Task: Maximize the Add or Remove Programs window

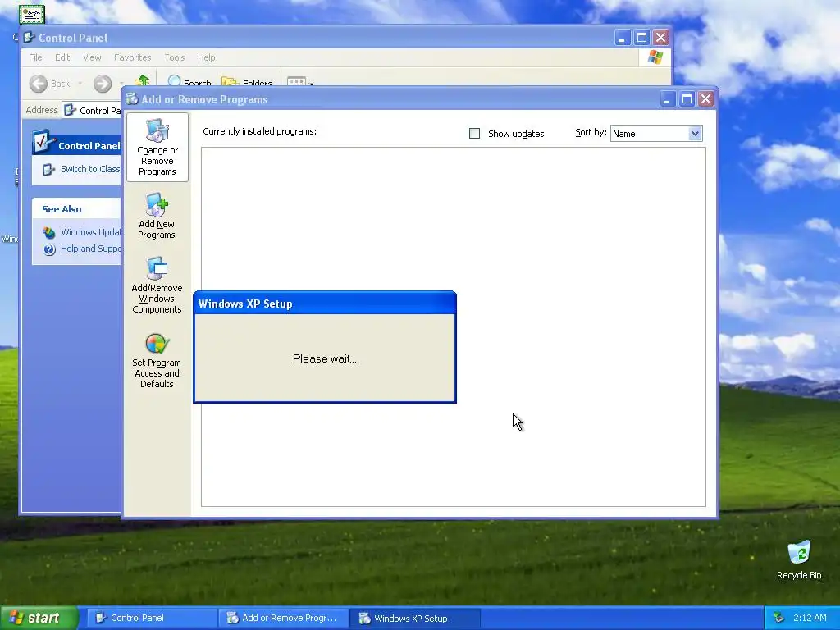Action: (687, 99)
